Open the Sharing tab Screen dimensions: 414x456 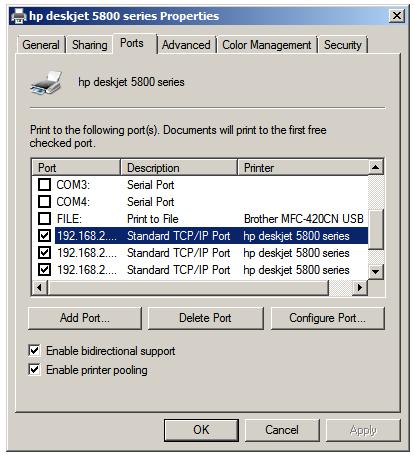pyautogui.click(x=90, y=45)
